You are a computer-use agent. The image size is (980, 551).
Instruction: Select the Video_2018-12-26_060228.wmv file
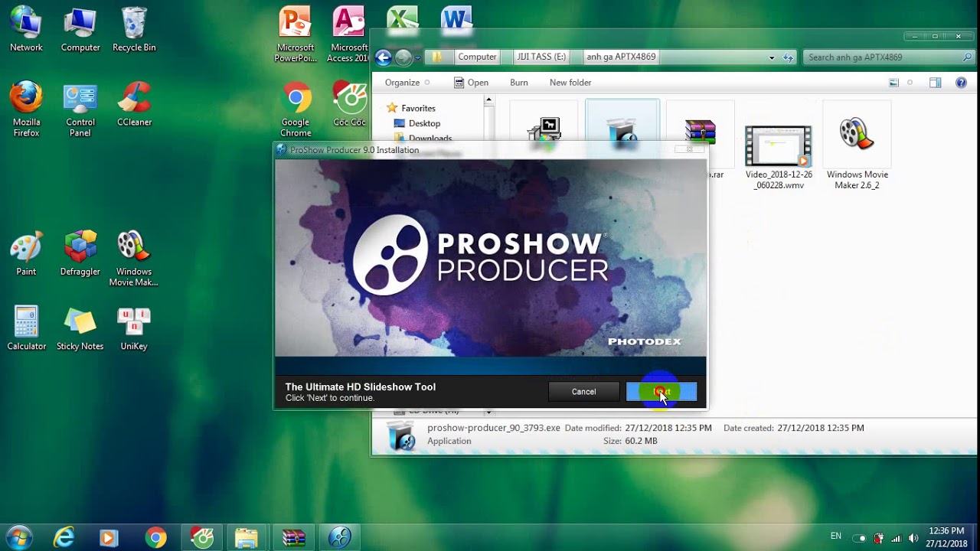[779, 157]
